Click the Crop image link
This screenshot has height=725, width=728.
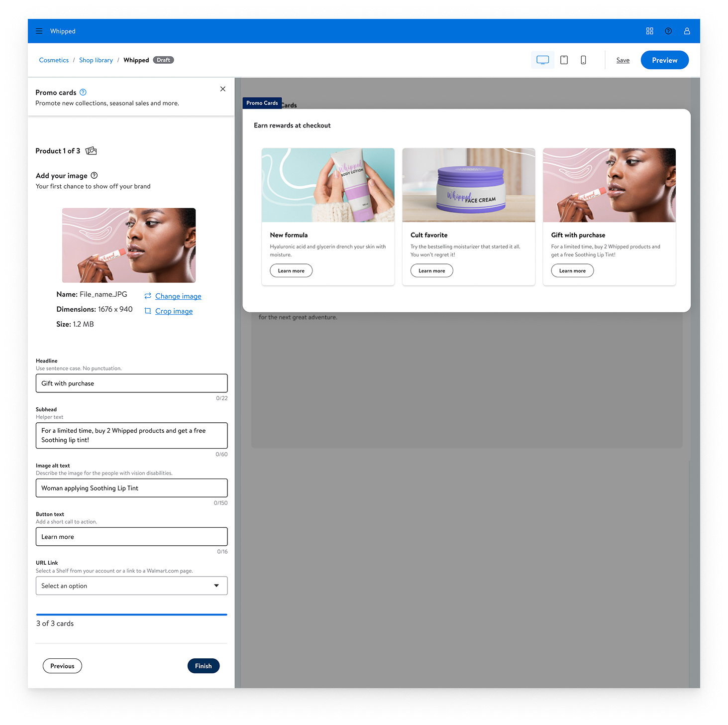[x=174, y=311]
